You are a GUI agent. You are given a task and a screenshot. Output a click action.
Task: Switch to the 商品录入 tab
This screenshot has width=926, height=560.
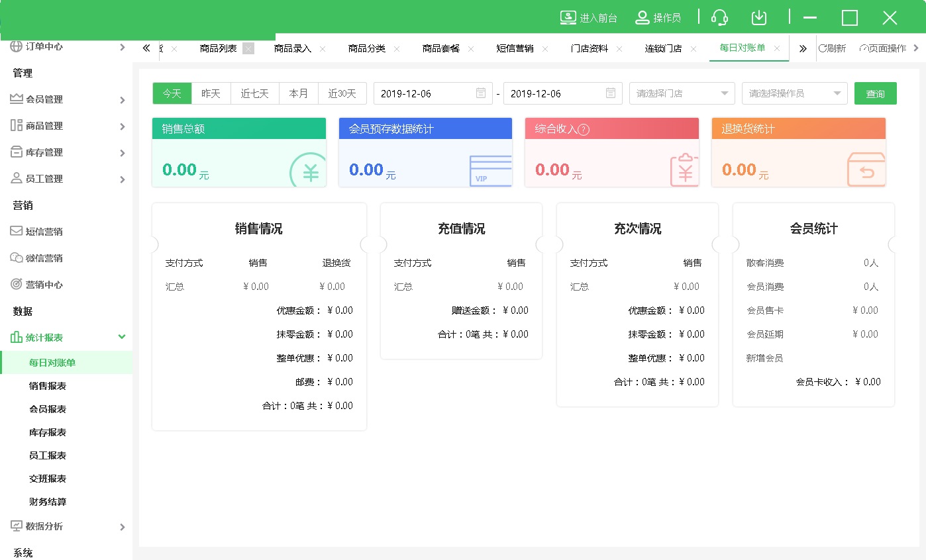point(292,48)
